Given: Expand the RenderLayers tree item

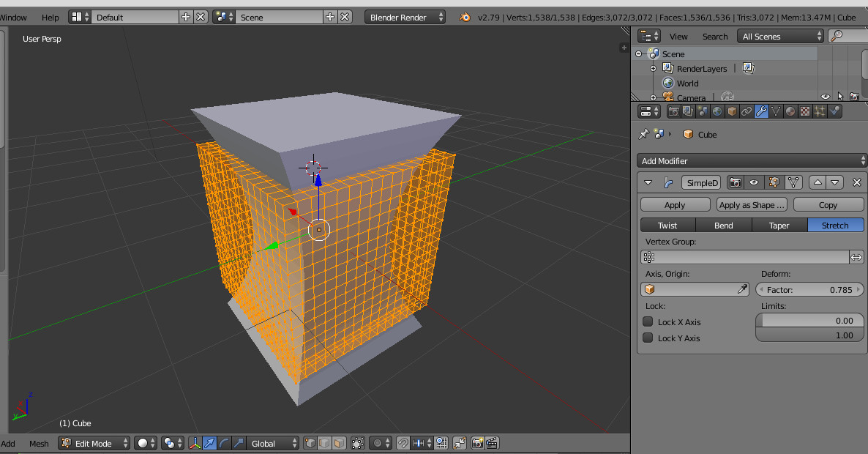Looking at the screenshot, I should [654, 69].
